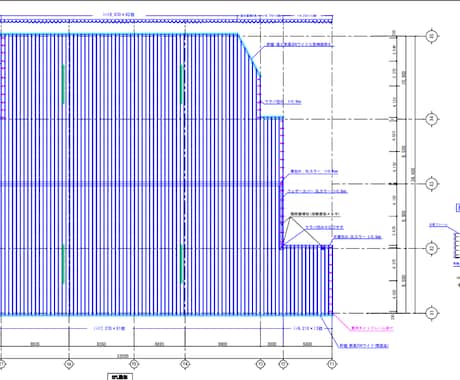Click the top-right grid axis bubble

432,36
